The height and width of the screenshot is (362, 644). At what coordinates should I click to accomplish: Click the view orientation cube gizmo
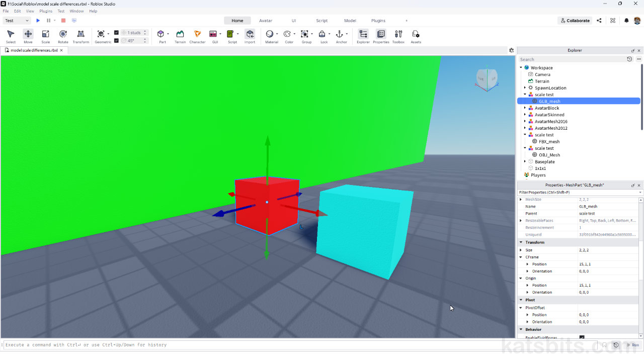click(x=487, y=79)
